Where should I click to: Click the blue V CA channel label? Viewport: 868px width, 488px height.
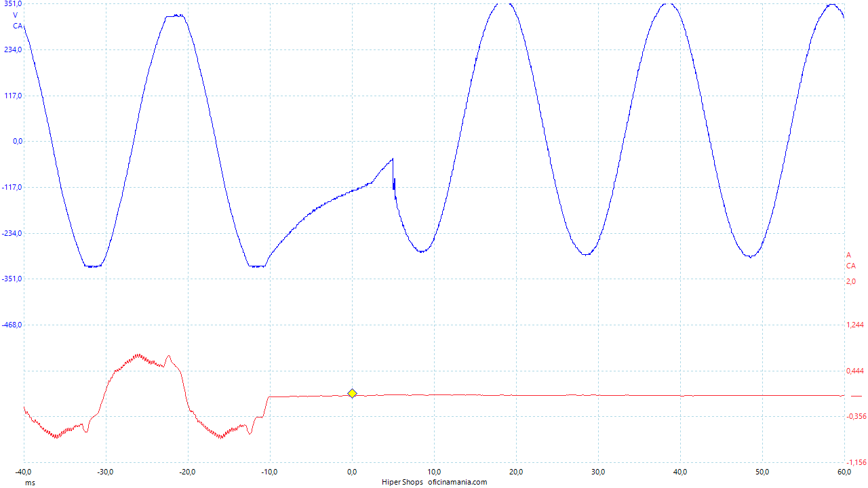click(18, 20)
